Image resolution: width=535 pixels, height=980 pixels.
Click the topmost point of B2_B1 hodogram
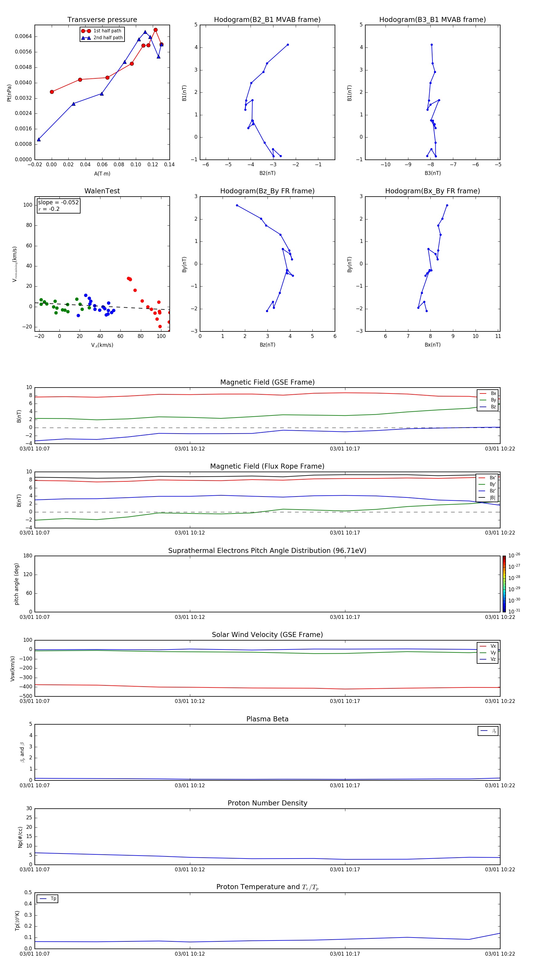[x=287, y=45]
